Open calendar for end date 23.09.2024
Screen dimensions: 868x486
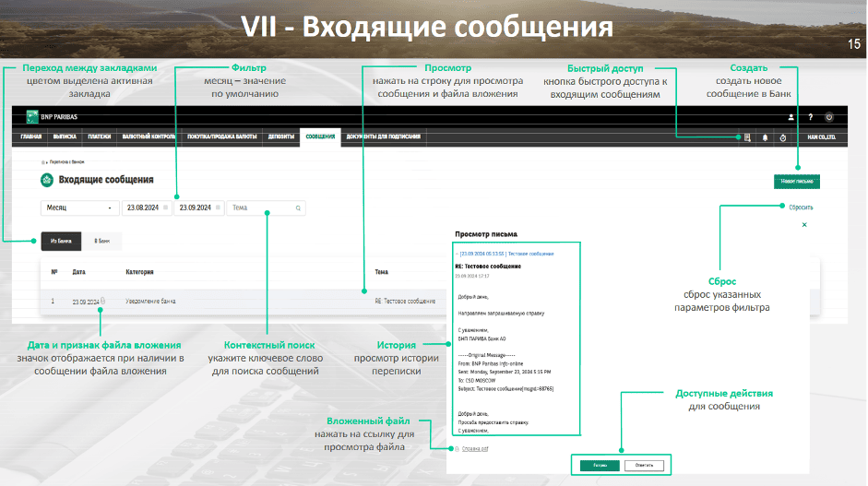pyautogui.click(x=218, y=207)
